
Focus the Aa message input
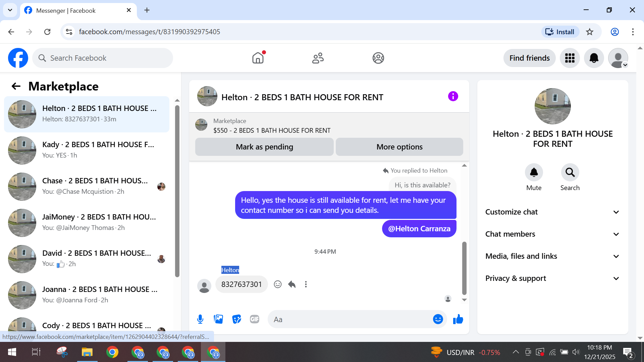[357, 319]
